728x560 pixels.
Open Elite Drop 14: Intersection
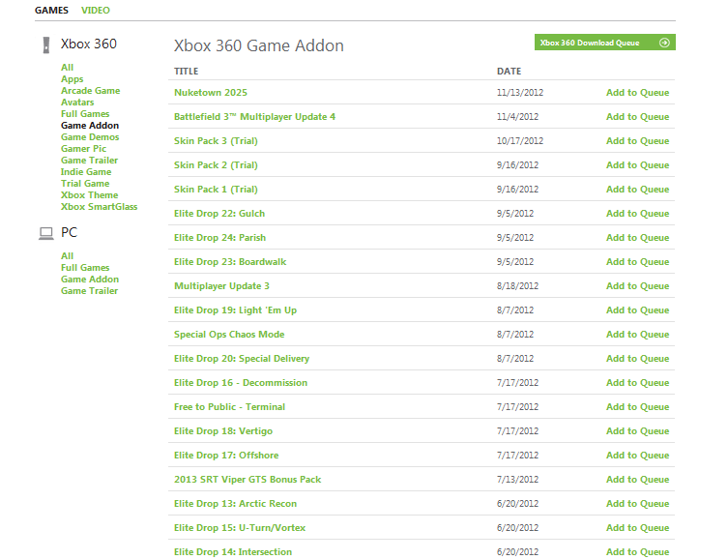[x=233, y=551]
